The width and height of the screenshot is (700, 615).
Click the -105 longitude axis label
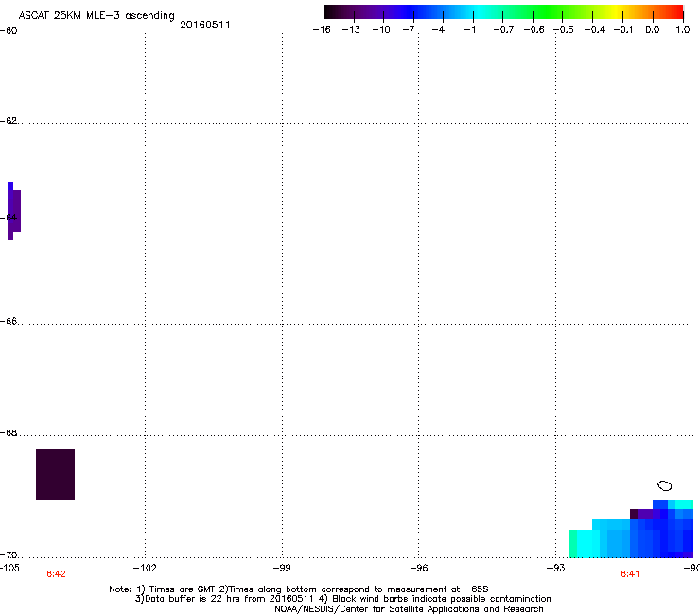coord(9,568)
